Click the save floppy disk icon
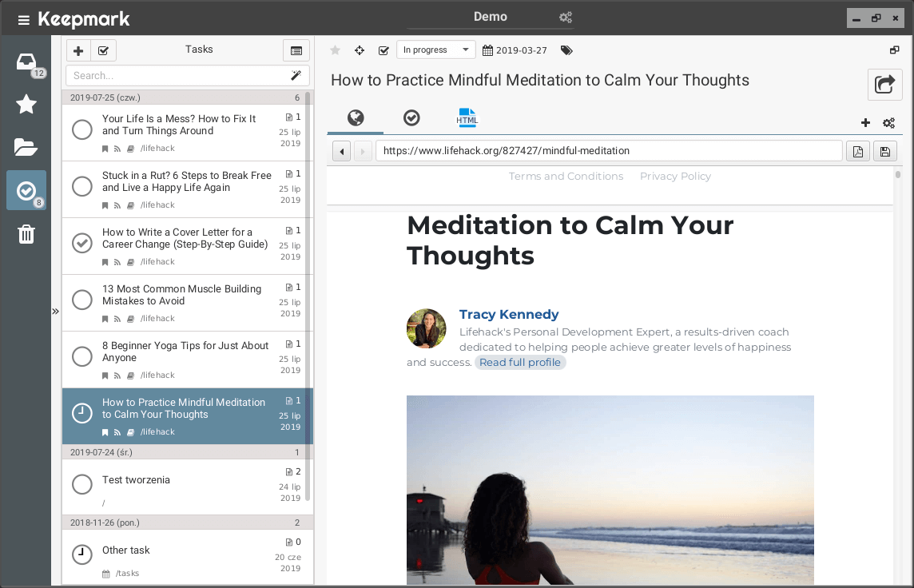The height and width of the screenshot is (588, 914). coord(885,151)
